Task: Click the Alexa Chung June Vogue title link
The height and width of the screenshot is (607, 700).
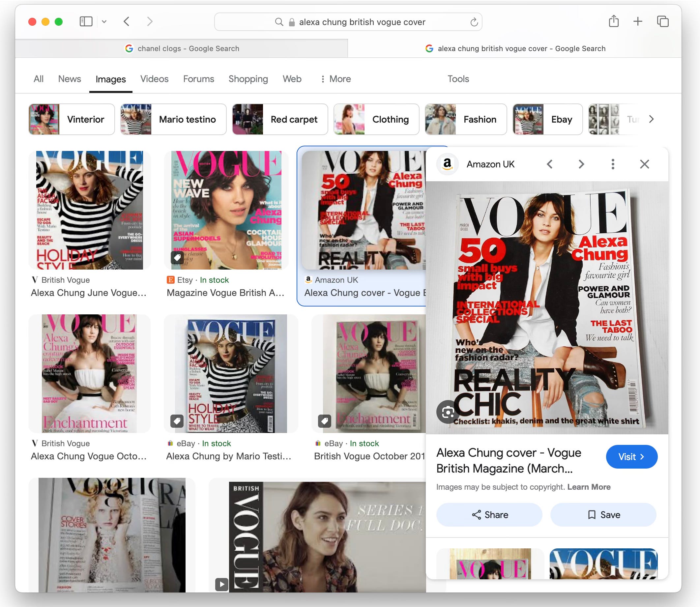Action: tap(89, 293)
